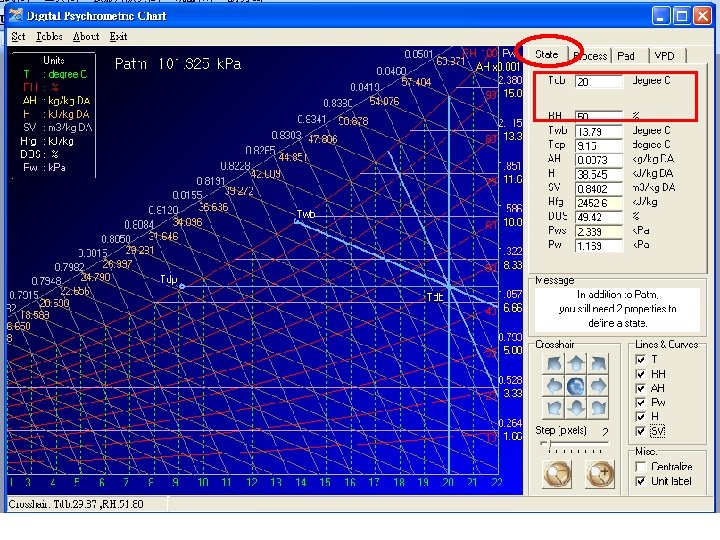Open the About menu
720x540 pixels.
pyautogui.click(x=86, y=37)
